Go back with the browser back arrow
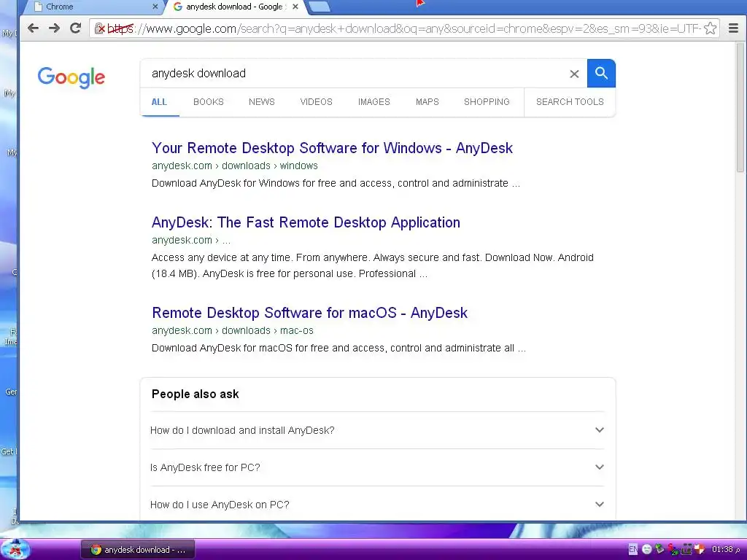The image size is (747, 560). click(x=33, y=28)
